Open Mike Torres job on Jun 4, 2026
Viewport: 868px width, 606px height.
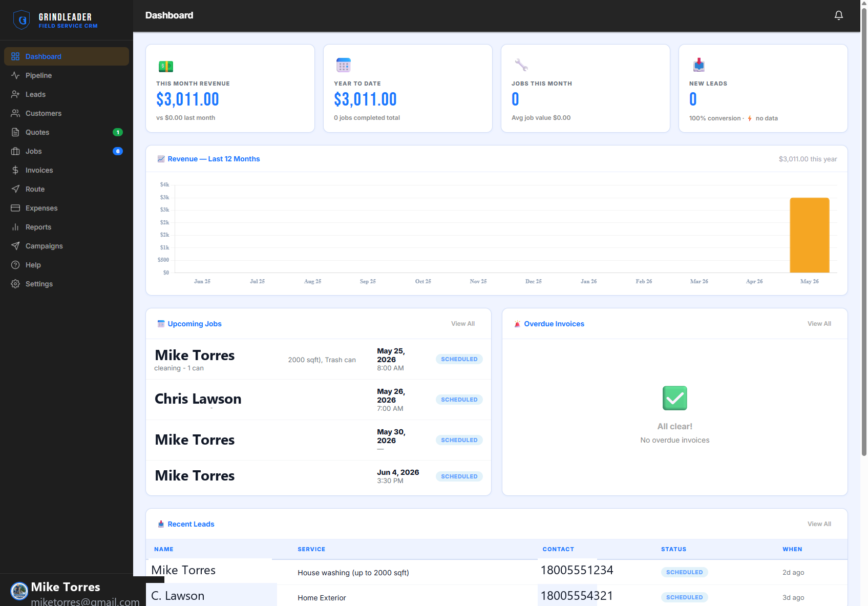coord(319,476)
